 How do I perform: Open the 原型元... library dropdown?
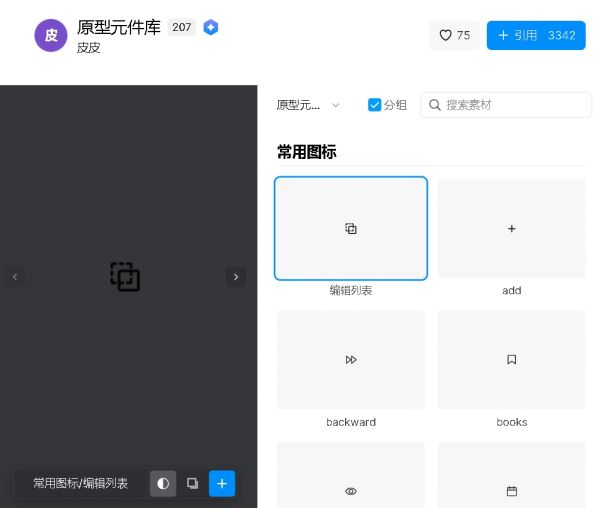pyautogui.click(x=308, y=105)
